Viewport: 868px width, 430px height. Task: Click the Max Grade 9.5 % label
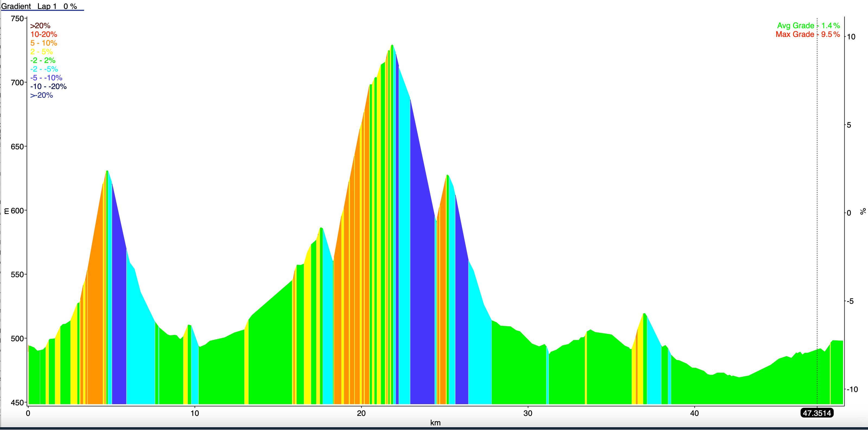click(x=807, y=34)
